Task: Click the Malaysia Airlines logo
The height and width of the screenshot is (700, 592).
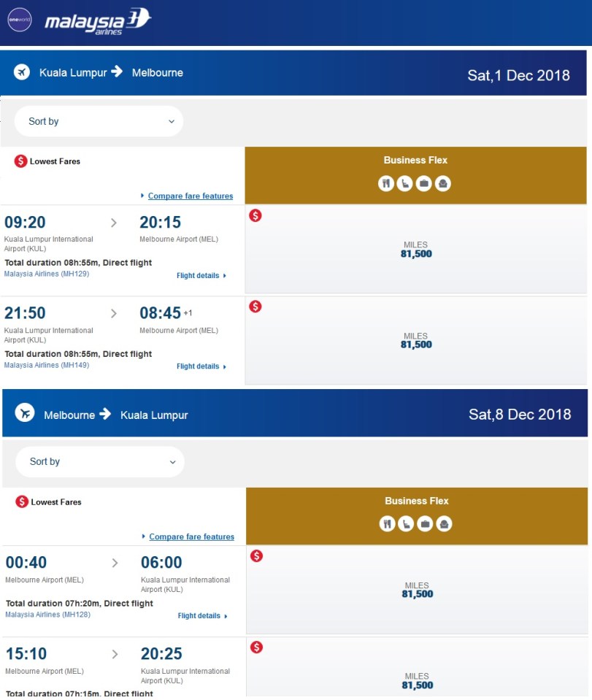Action: pos(97,22)
